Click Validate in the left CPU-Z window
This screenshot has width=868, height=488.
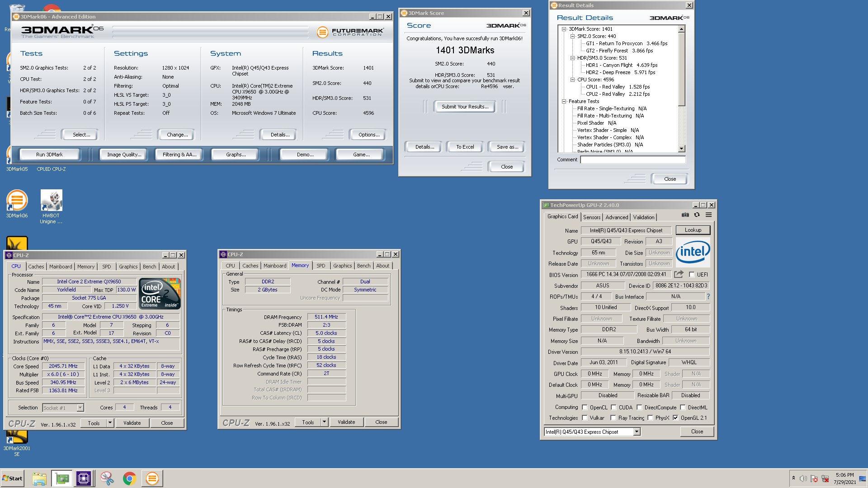coord(132,423)
